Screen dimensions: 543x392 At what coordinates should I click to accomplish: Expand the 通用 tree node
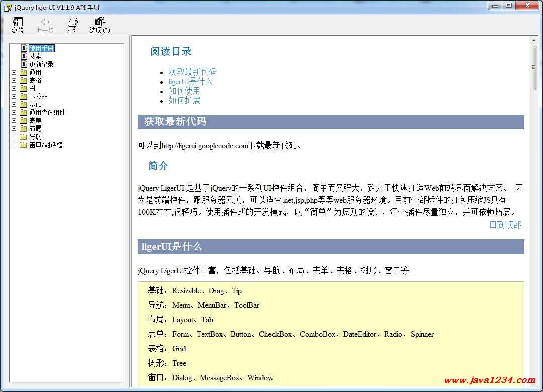coord(14,72)
